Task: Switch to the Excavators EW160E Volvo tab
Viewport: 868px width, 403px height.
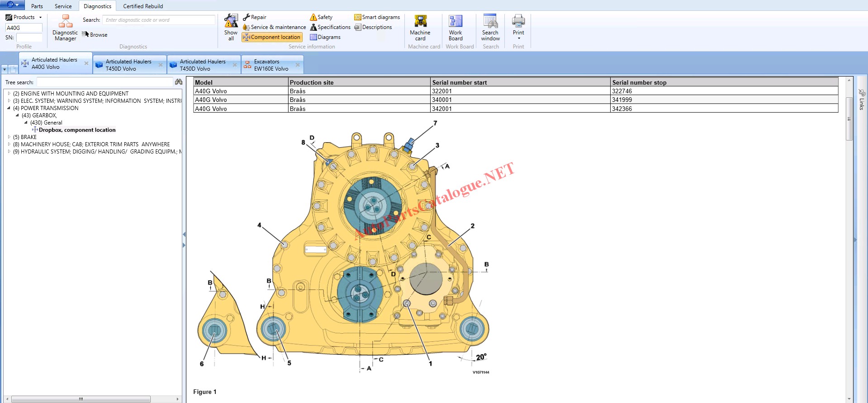Action: [270, 65]
